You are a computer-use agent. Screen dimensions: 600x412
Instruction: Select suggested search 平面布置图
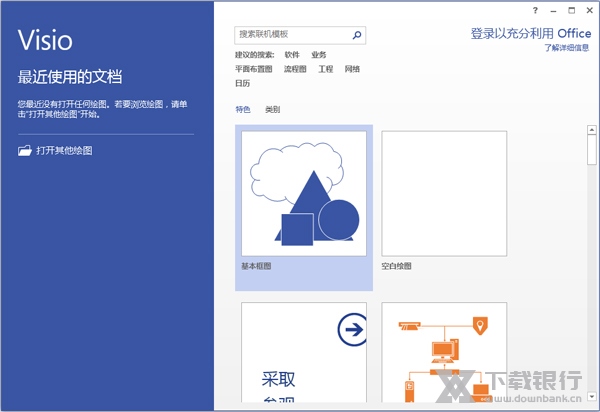pyautogui.click(x=253, y=69)
